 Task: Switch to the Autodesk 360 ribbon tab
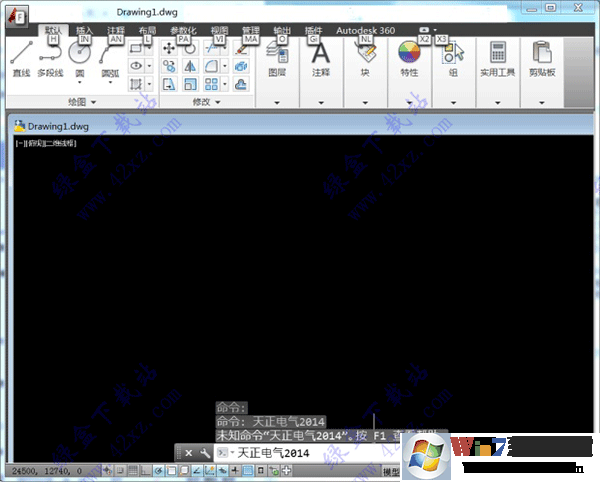[365, 30]
